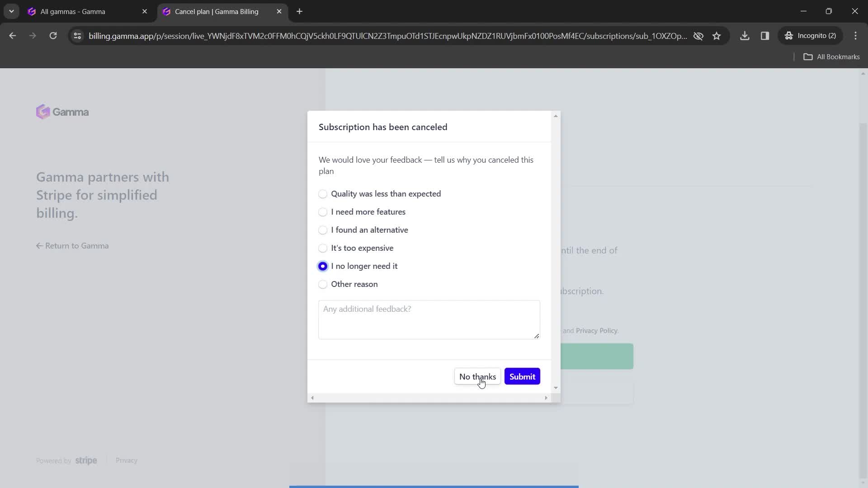
Task: Switch to Cancel plan billing tab
Action: coord(217,12)
